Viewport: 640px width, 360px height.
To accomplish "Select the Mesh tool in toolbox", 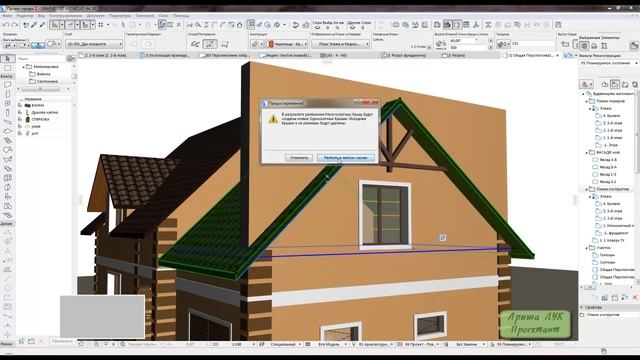I will coord(8,215).
